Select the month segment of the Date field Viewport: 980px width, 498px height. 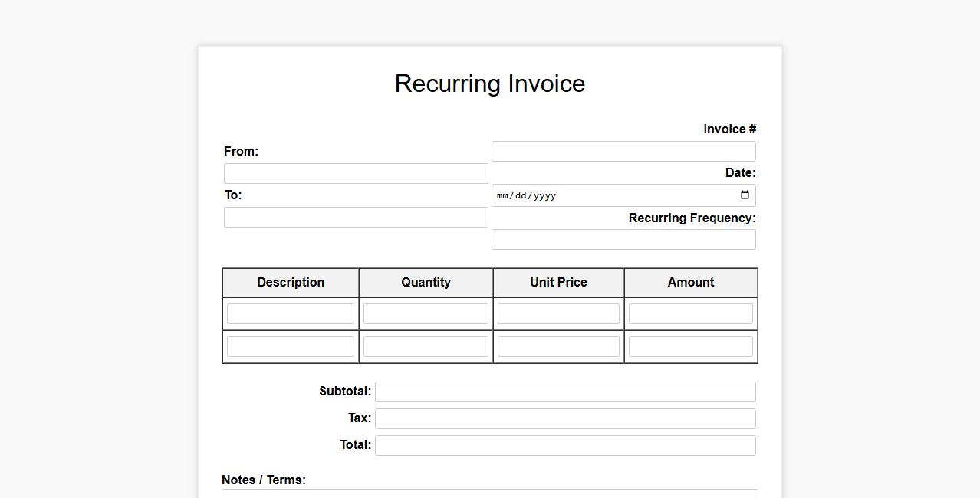pyautogui.click(x=502, y=195)
